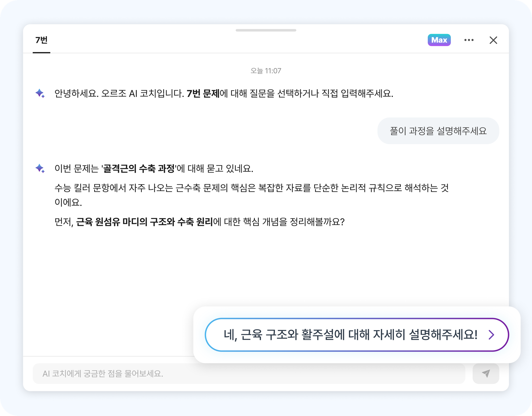The width and height of the screenshot is (532, 416).
Task: Focus the AI 코치에게 궁금한 점 input field
Action: (249, 373)
